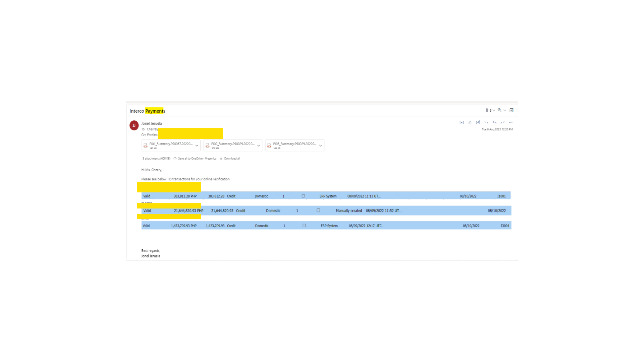Click the zoom magnifier icon

(499, 110)
